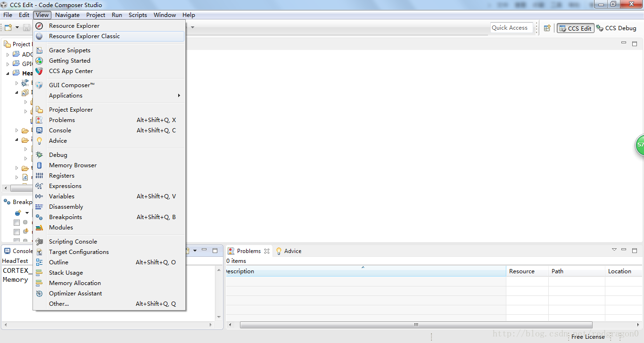
Task: Open the Navigate menu
Action: (67, 15)
